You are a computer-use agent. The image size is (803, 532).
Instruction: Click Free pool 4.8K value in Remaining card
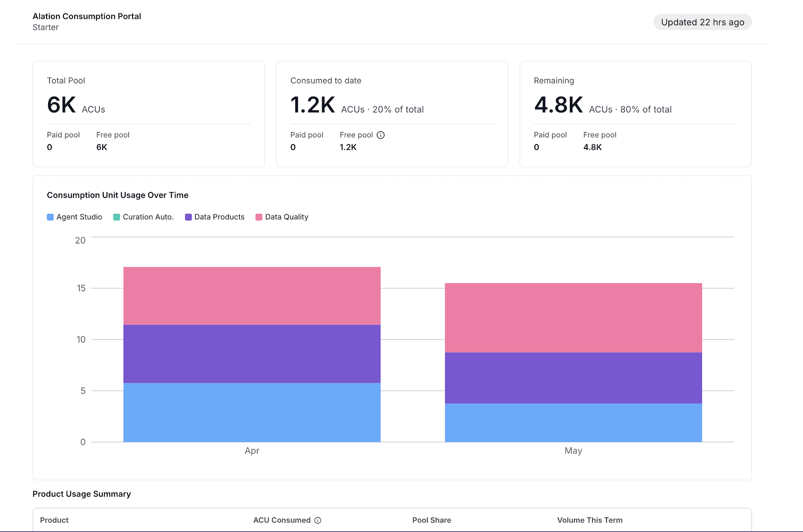592,147
